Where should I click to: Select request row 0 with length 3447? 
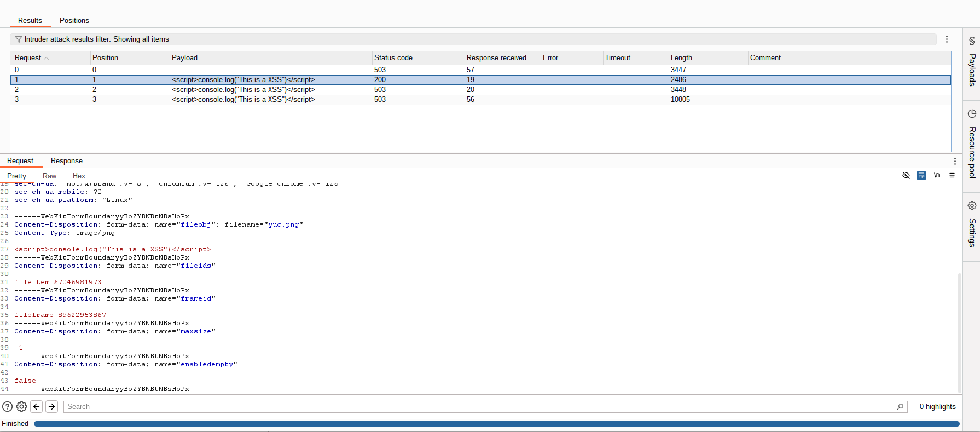(480, 70)
